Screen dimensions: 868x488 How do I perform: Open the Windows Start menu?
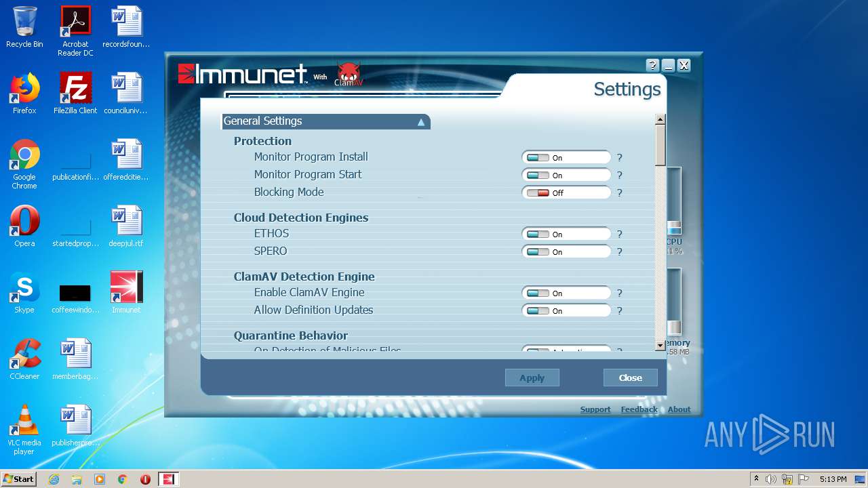tap(18, 479)
